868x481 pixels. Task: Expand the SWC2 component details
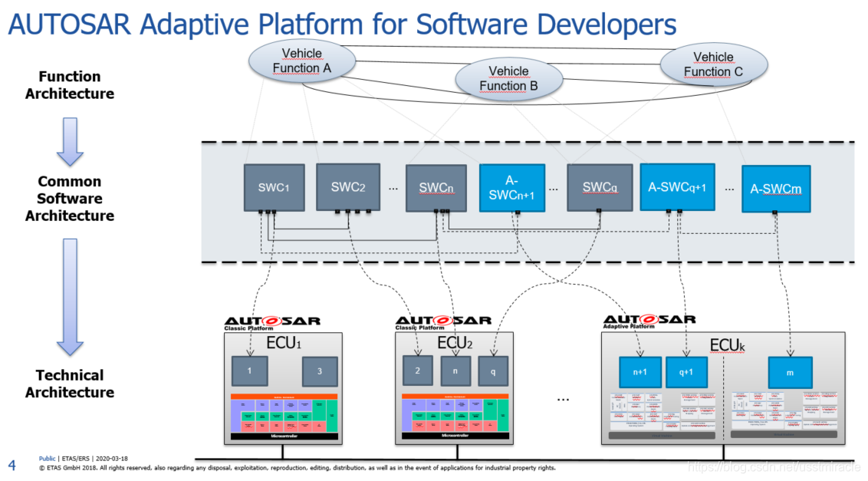[x=348, y=186]
